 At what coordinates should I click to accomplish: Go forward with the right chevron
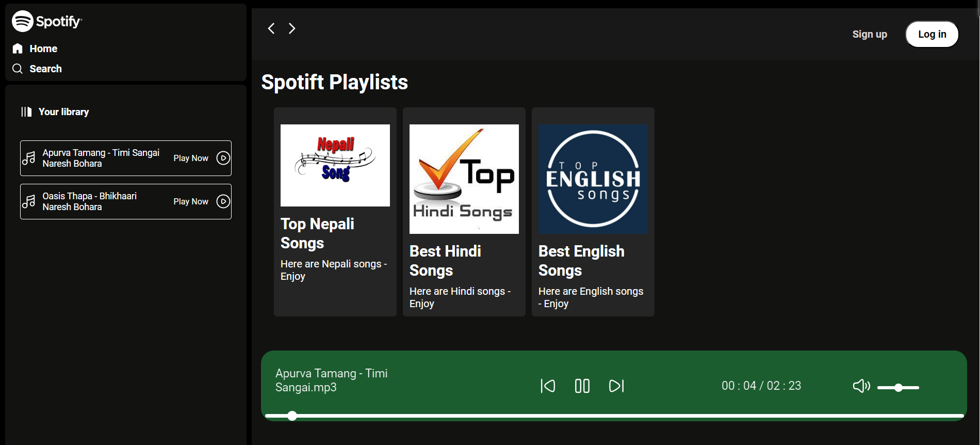click(292, 28)
